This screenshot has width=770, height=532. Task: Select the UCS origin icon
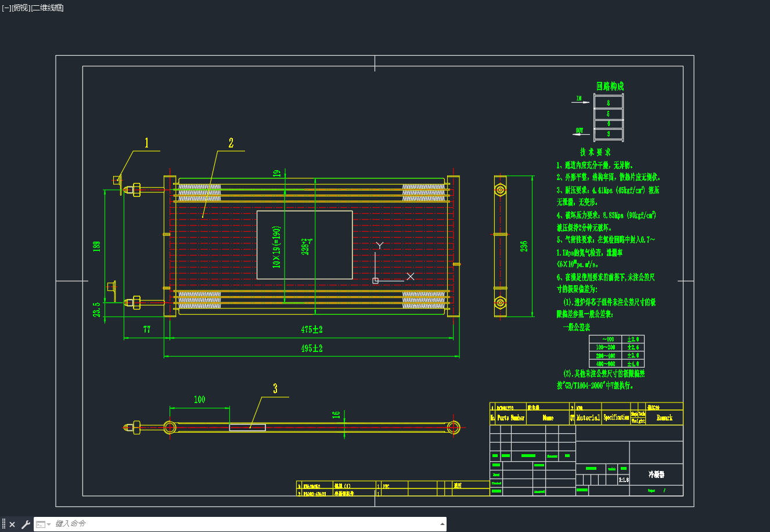point(375,281)
